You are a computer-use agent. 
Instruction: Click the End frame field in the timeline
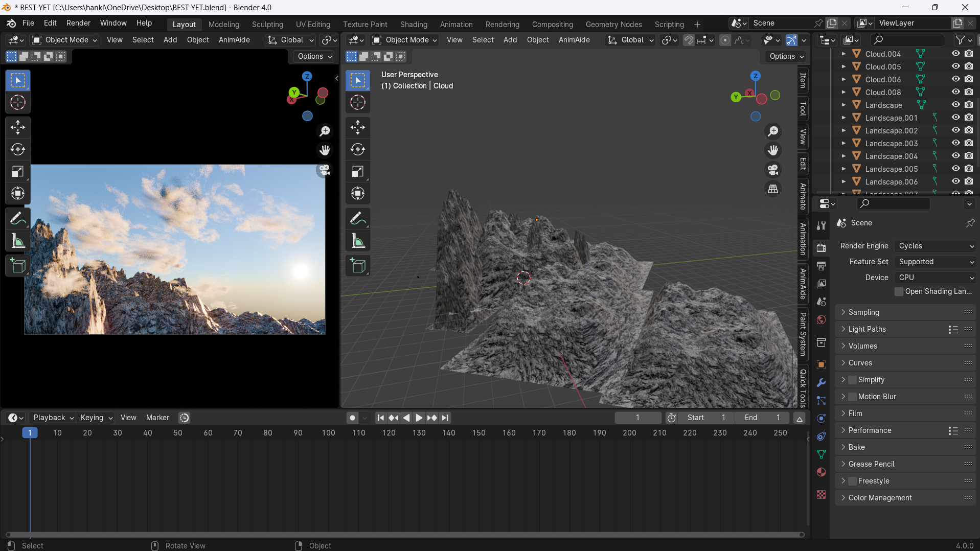point(762,418)
